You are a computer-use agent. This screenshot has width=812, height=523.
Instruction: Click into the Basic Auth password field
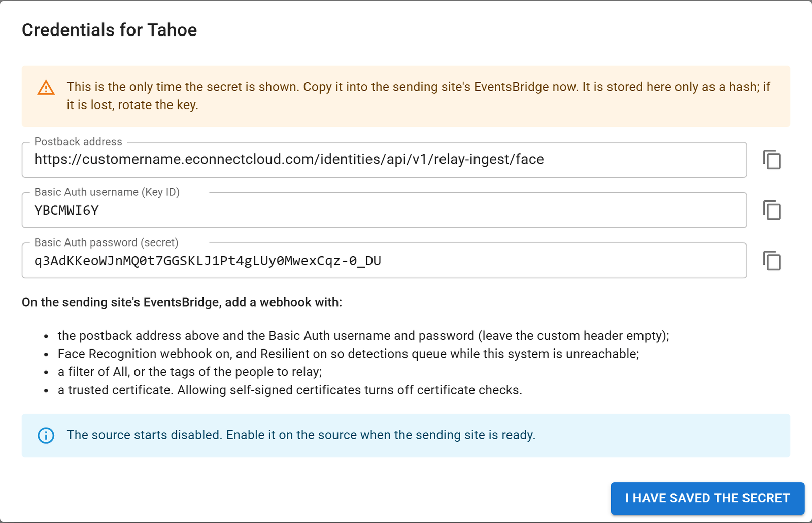384,261
